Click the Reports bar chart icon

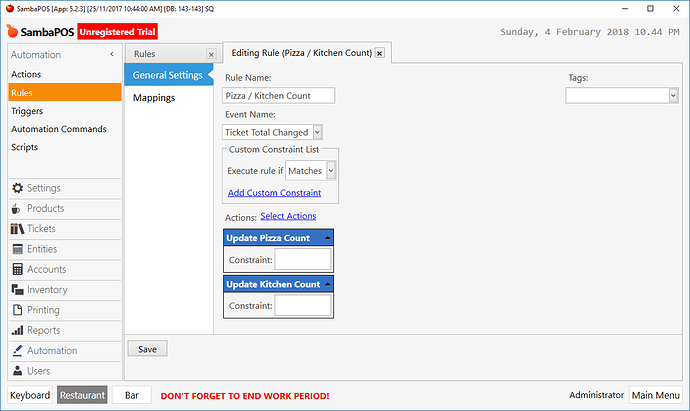click(x=18, y=330)
